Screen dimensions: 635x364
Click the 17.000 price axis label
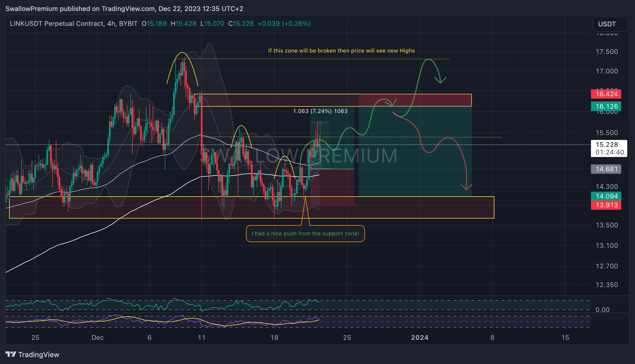pos(607,71)
